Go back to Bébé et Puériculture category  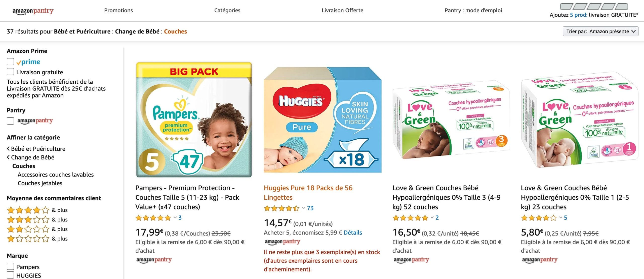click(x=38, y=149)
